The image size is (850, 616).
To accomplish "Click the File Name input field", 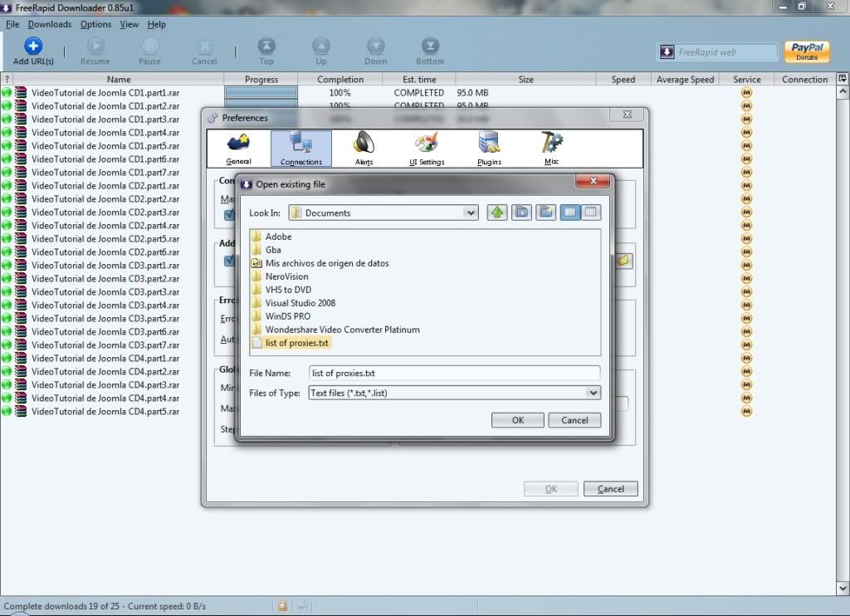I will pyautogui.click(x=454, y=373).
